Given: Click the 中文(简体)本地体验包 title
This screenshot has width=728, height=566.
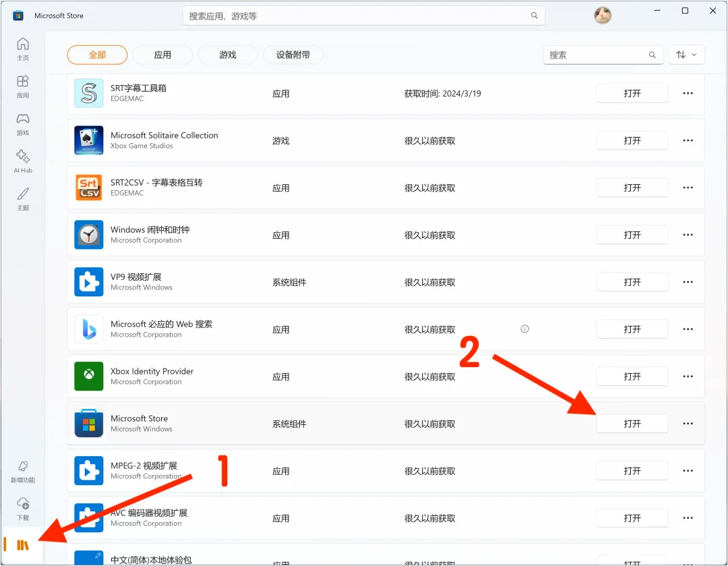Looking at the screenshot, I should point(151,560).
